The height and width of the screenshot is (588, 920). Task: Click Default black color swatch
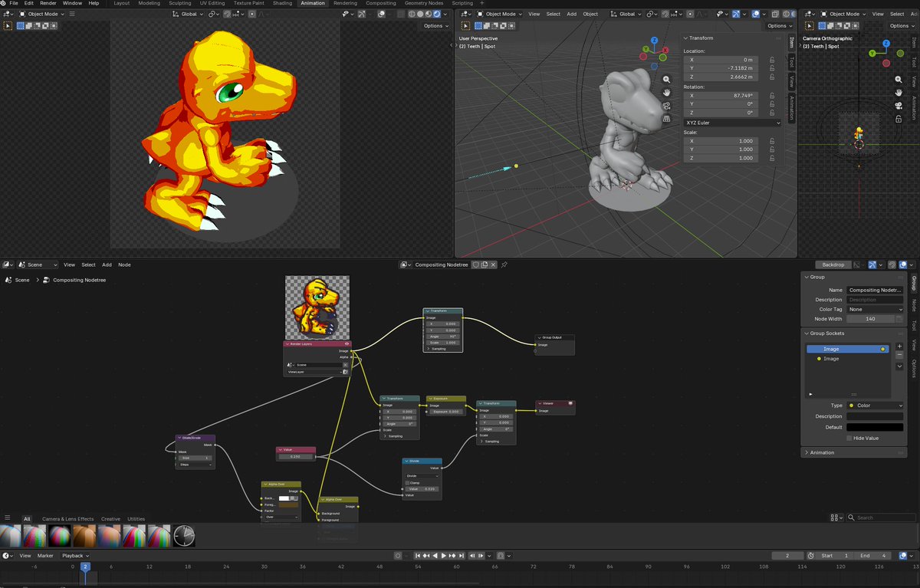875,427
